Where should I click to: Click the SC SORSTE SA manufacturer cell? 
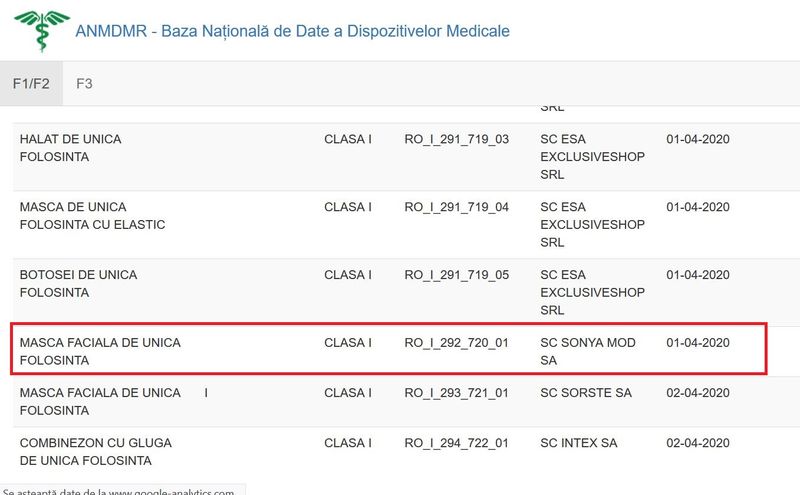click(x=586, y=393)
